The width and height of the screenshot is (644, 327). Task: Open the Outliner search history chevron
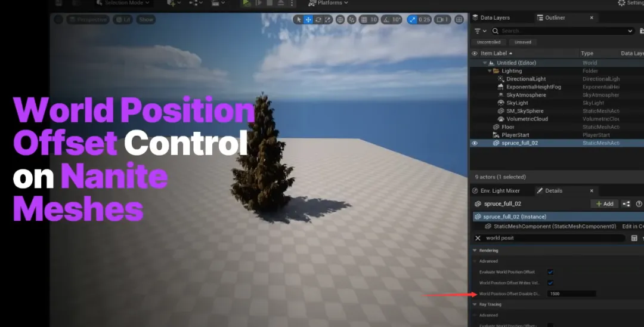click(x=630, y=31)
